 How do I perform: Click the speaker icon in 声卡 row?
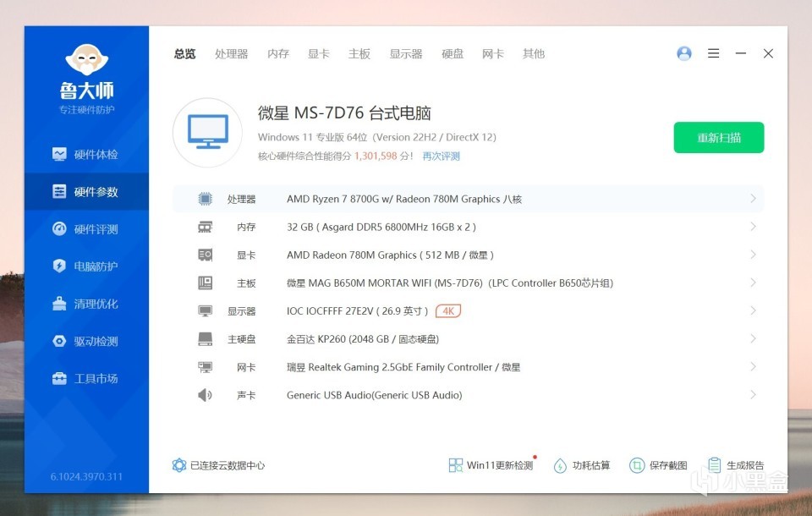[x=205, y=395]
